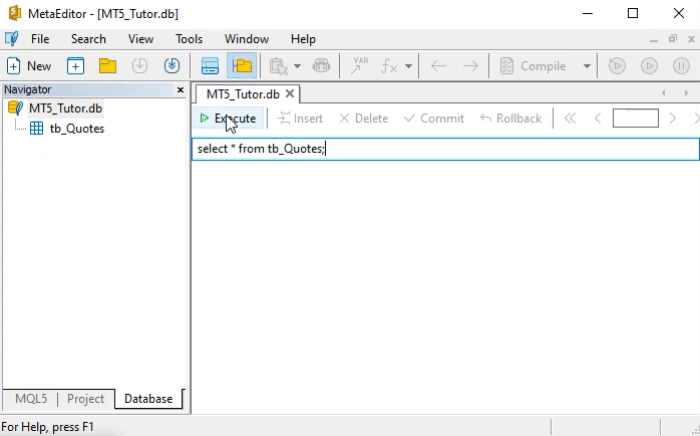Click the Save (down arrow circle) icon
Viewport: 700px width, 436px height.
pos(140,66)
